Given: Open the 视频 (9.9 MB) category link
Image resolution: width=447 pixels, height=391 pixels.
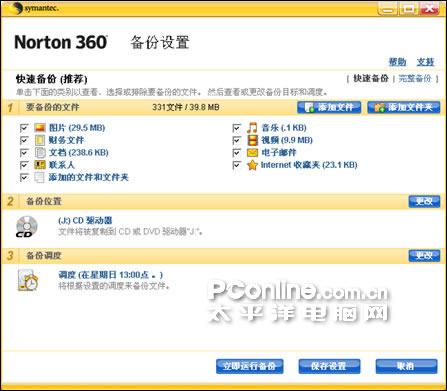Looking at the screenshot, I should pos(287,140).
